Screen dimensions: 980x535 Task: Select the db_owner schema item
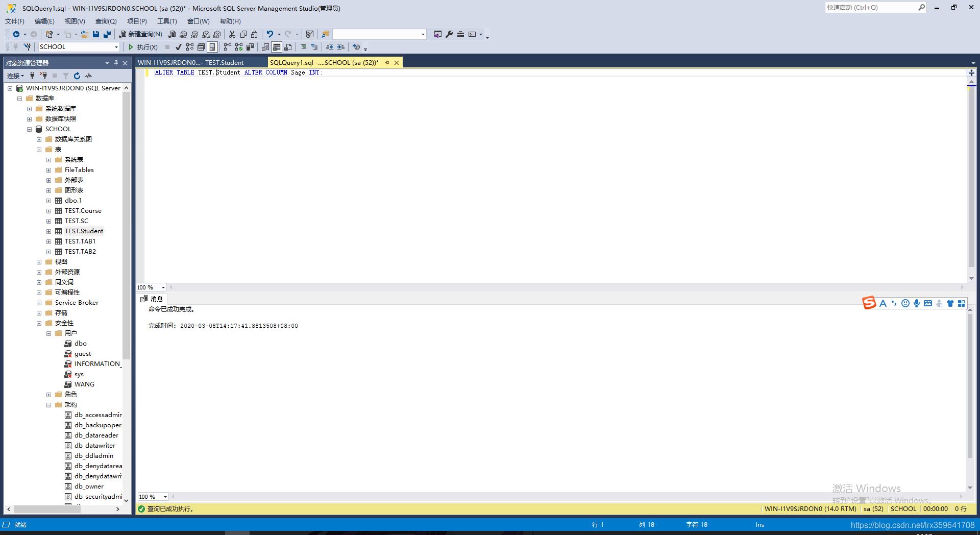click(x=89, y=487)
